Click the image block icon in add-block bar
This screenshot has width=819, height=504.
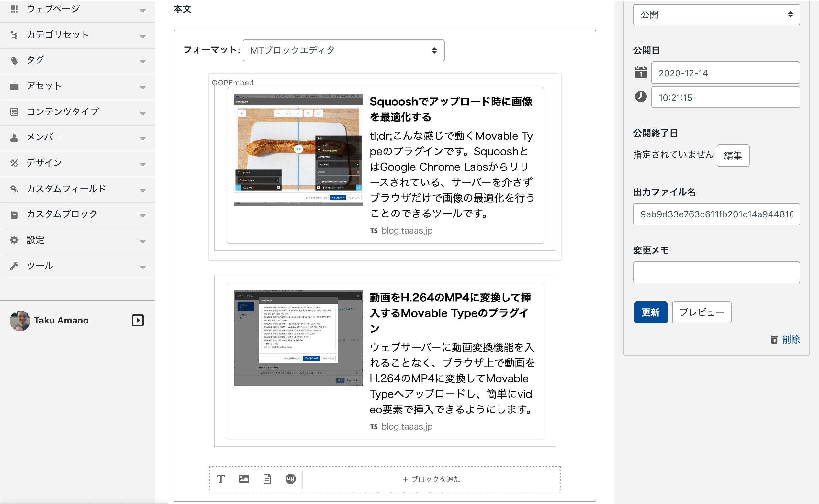[x=244, y=479]
